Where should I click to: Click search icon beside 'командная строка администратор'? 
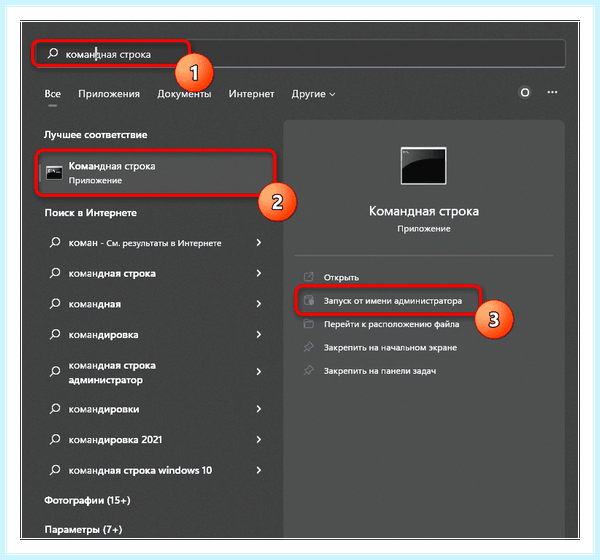click(x=55, y=371)
